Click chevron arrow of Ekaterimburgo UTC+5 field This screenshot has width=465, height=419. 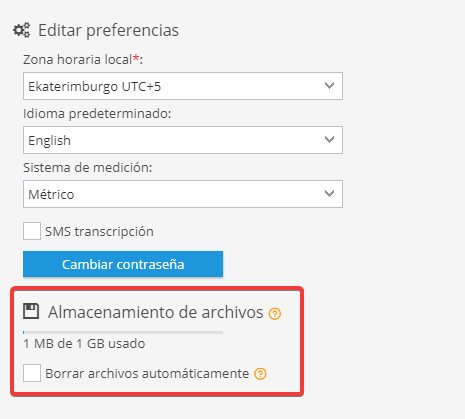pos(329,86)
